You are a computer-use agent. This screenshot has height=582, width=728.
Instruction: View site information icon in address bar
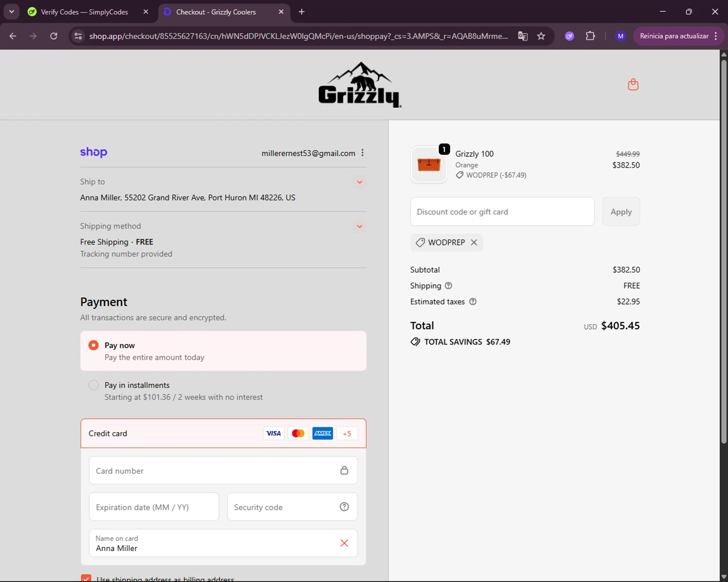[78, 36]
